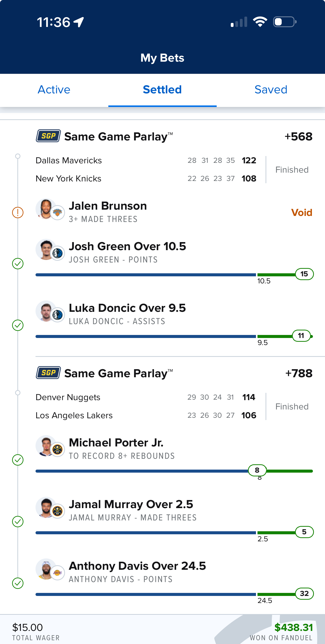Tap the 15 points progress marker
Screen dimensions: 325x644
[x=304, y=274]
